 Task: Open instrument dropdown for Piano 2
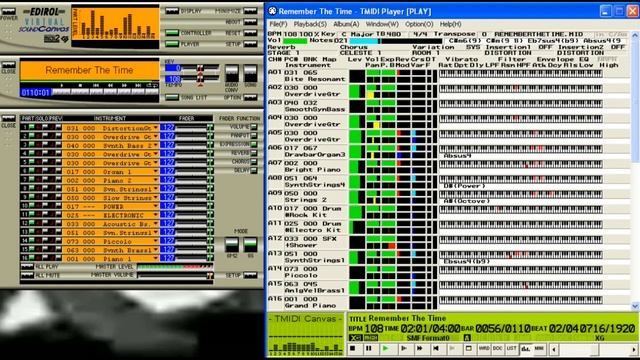click(155, 180)
